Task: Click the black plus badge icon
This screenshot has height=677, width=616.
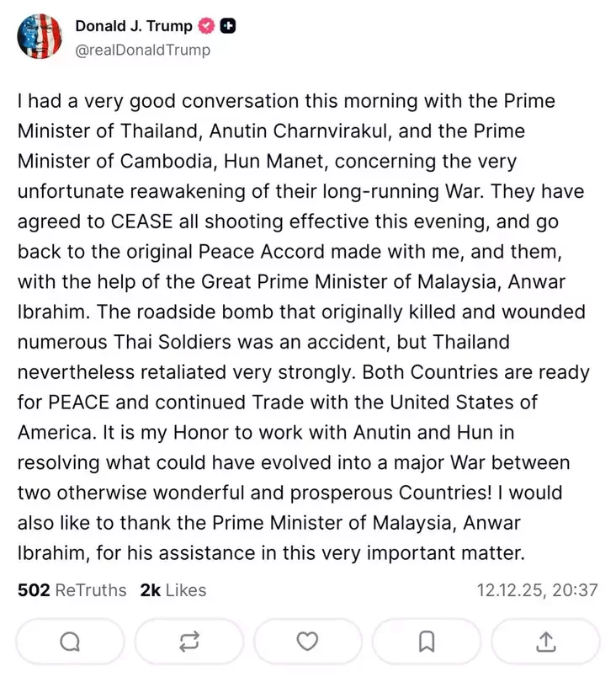Action: coord(228,26)
